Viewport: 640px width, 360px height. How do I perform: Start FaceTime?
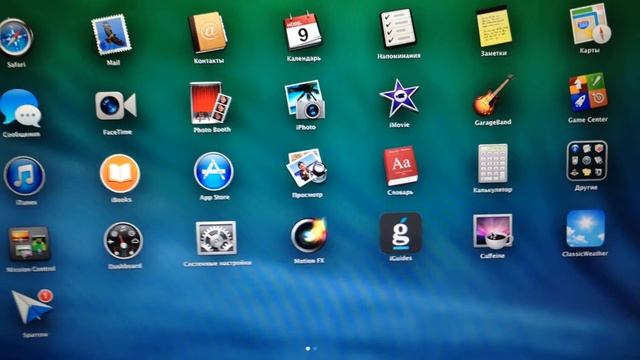pyautogui.click(x=116, y=106)
